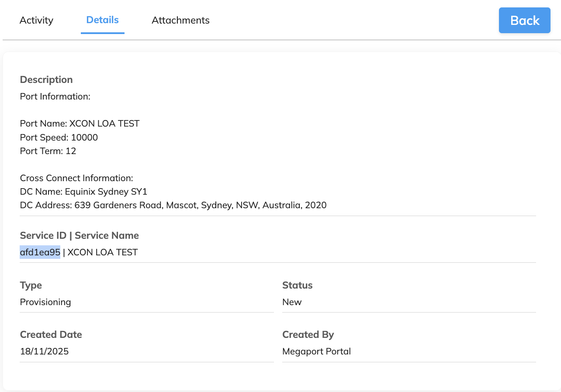Click the Type field value Provisioning
Image resolution: width=561 pixels, height=392 pixels.
coord(45,302)
